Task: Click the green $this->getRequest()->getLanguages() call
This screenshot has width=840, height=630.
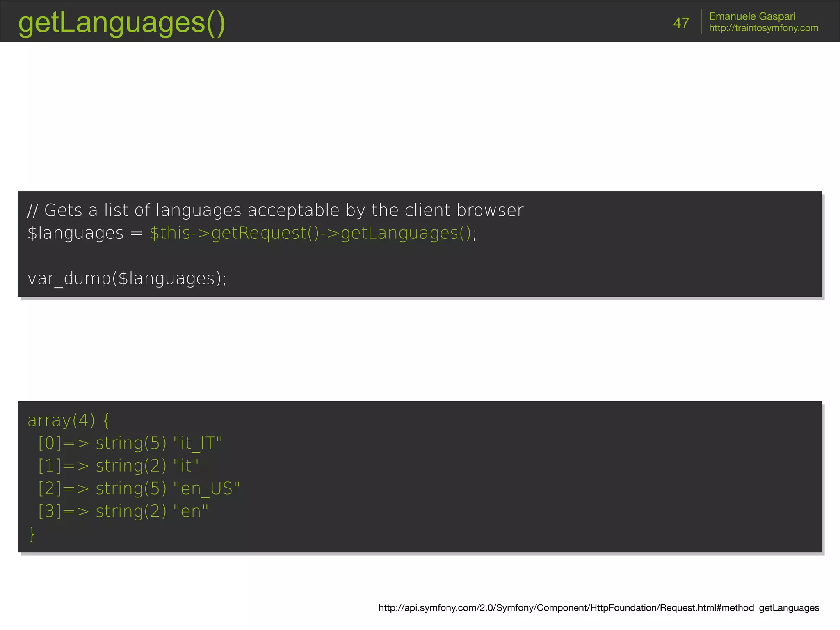Action: coord(310,233)
